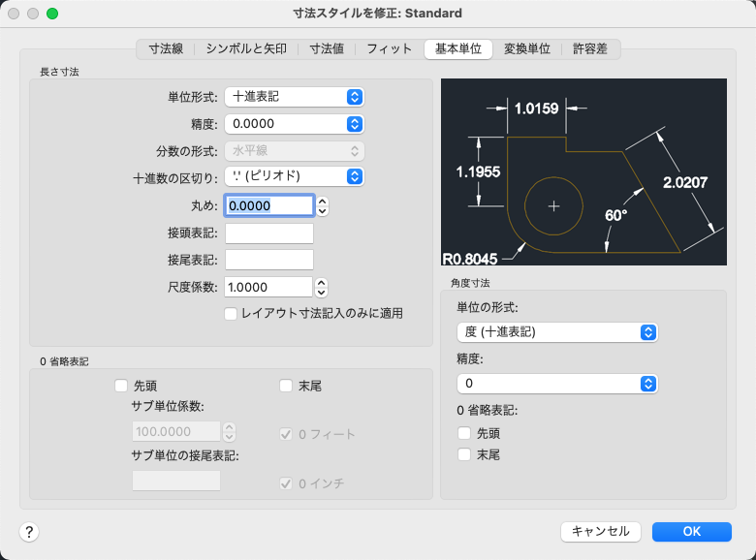Click the dimension preview image
This screenshot has height=560, width=756.
point(583,172)
